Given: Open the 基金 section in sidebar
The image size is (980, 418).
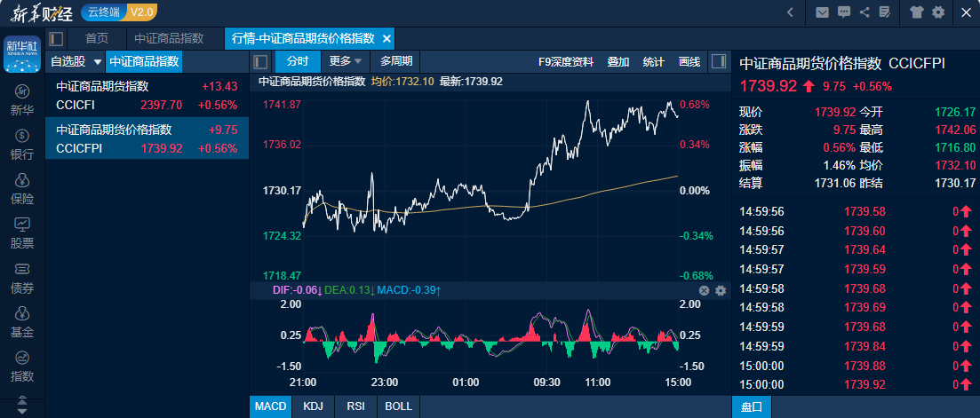Looking at the screenshot, I should 22,322.
